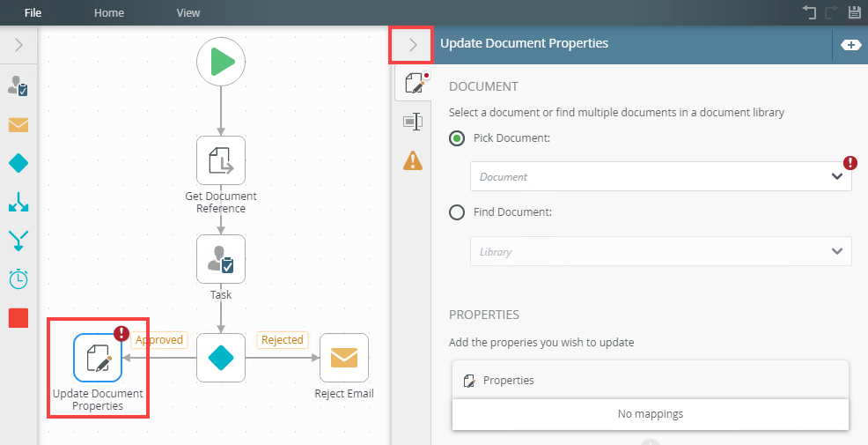Click the undo arrow icon
Viewport: 868px width, 445px height.
tap(809, 12)
